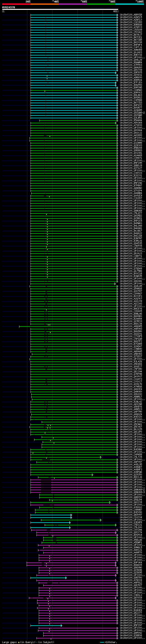Image resolution: width=146 pixels, height=644 pixels.
Task: Select the UniRef100_Q94535 label
Action: (x=131, y=244)
